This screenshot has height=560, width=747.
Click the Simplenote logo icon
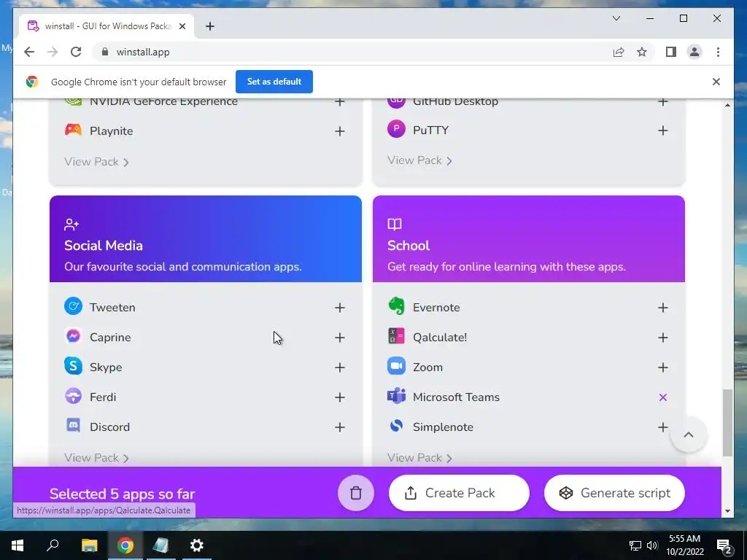[x=396, y=425]
